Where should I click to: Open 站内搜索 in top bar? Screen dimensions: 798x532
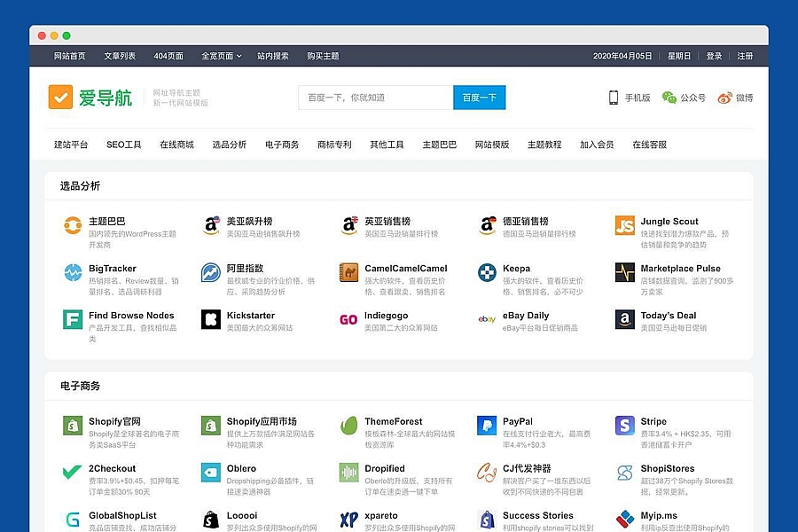pyautogui.click(x=273, y=56)
